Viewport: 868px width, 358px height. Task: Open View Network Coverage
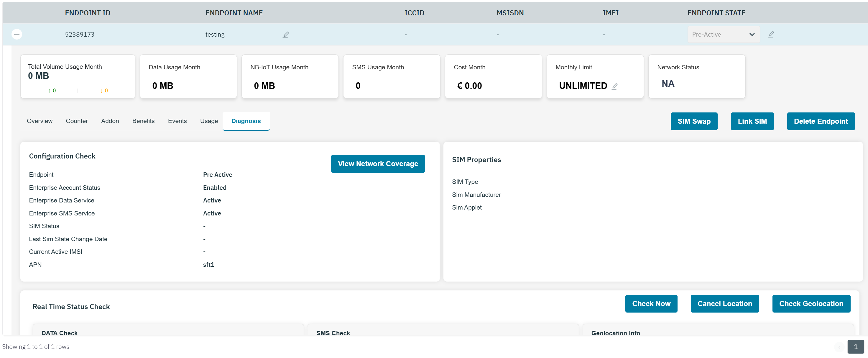(x=378, y=164)
